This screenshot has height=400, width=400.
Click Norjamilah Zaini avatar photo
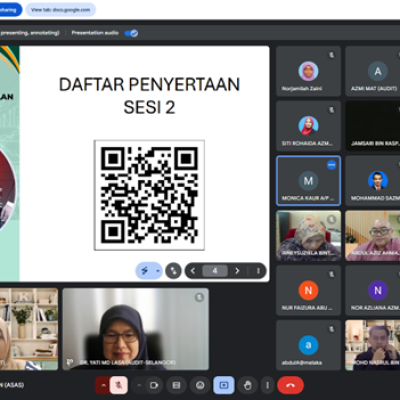pos(308,71)
